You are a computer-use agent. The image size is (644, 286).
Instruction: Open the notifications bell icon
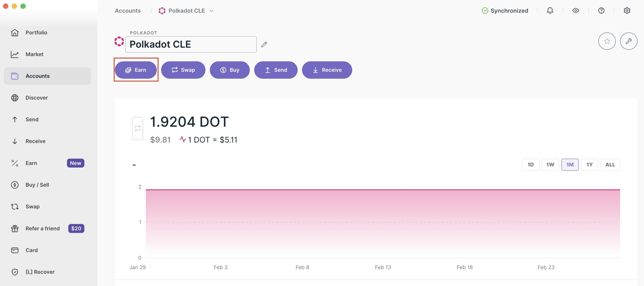click(550, 10)
